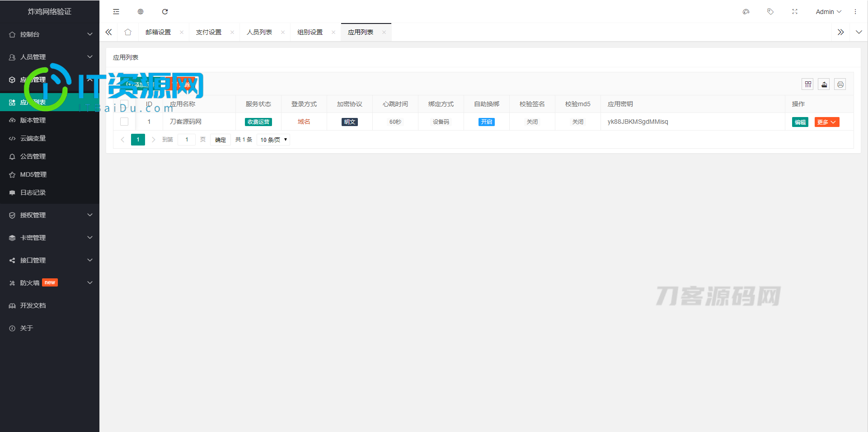The width and height of the screenshot is (868, 432).
Task: Click the 确定 pagination confirm button
Action: click(x=221, y=140)
